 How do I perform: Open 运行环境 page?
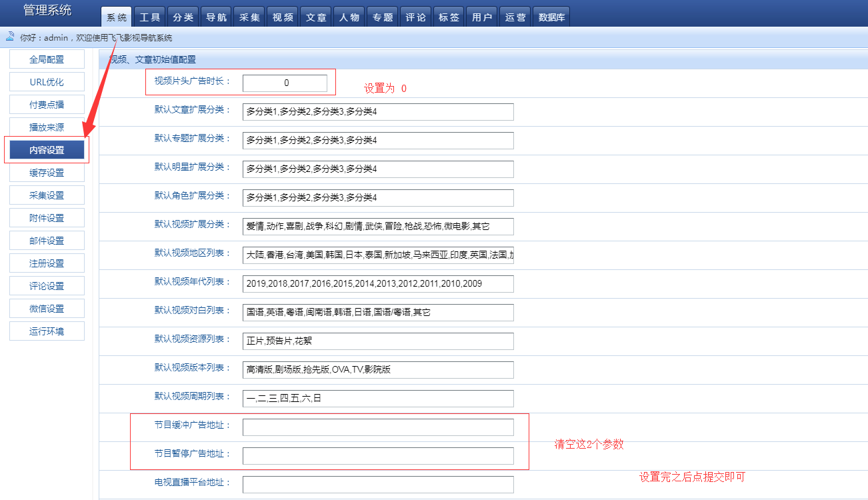(47, 331)
